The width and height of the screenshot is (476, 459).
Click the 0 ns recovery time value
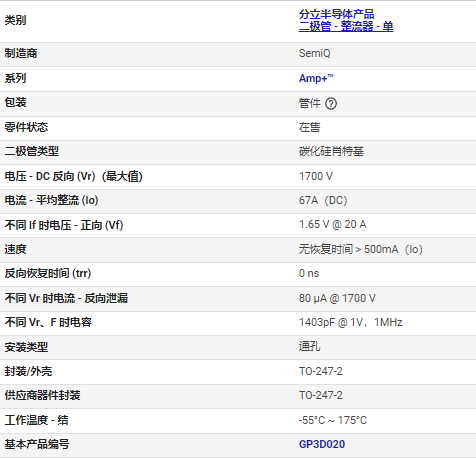click(x=309, y=273)
